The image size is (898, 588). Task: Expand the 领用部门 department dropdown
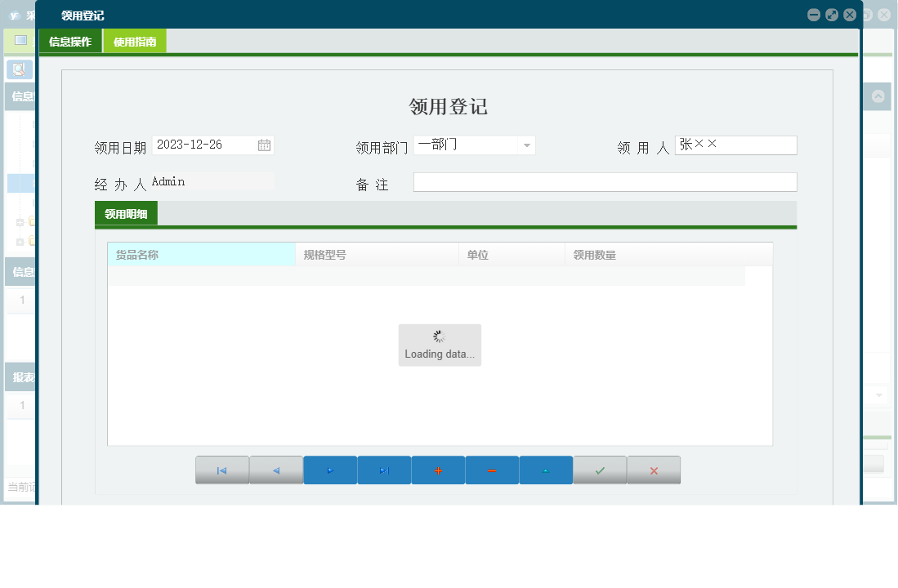tap(526, 145)
